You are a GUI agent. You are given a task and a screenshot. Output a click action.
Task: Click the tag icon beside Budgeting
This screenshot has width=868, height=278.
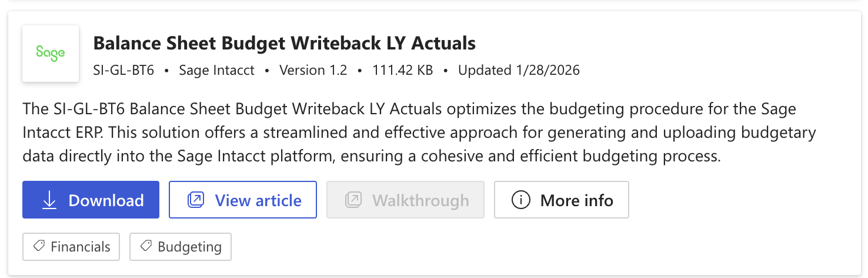tap(146, 247)
